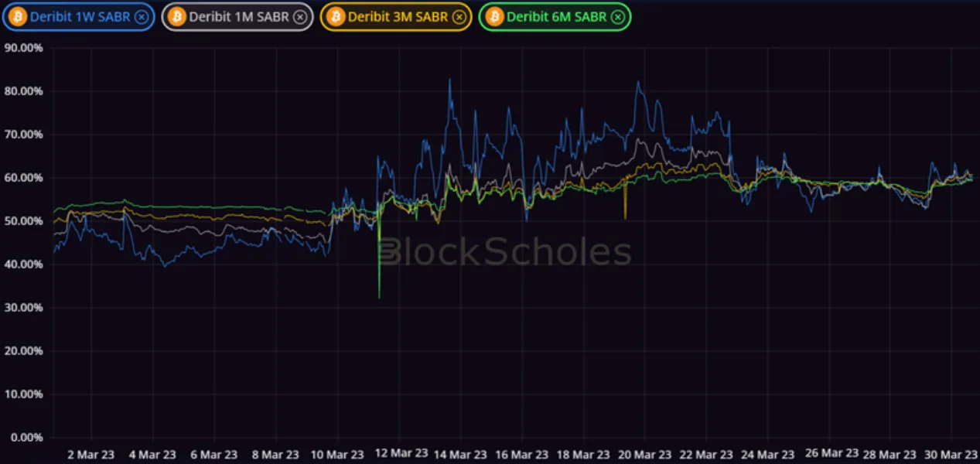
Task: Click the 40.00% y-axis label
Action: click(x=22, y=264)
